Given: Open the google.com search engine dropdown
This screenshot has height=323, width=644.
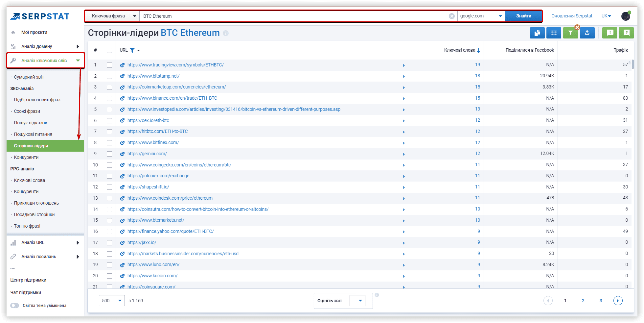Looking at the screenshot, I should [481, 16].
